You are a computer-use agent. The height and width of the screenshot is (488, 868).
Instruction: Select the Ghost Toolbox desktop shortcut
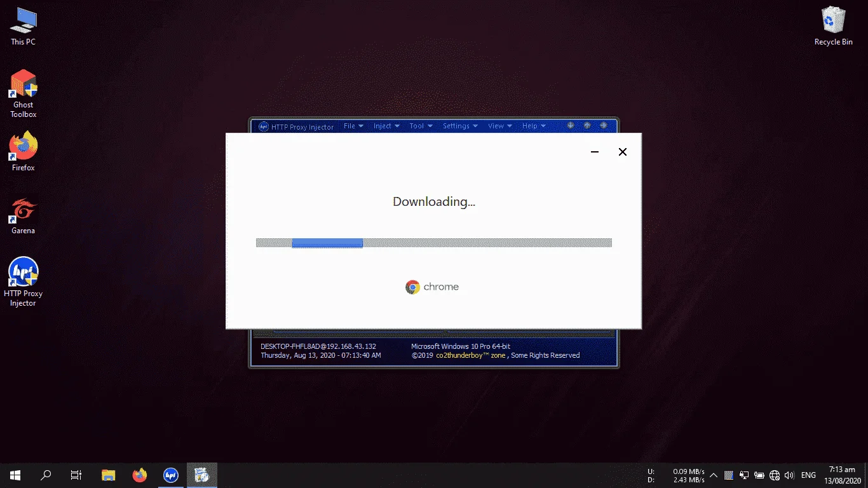pyautogui.click(x=23, y=93)
